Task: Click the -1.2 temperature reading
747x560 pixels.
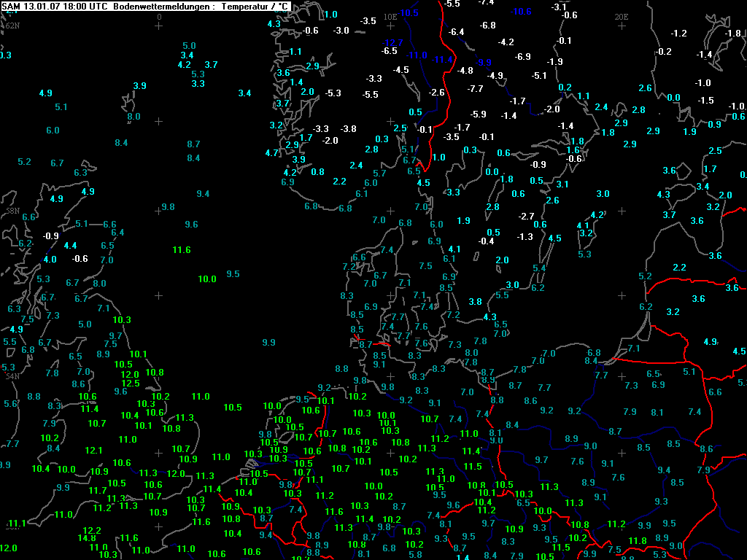Action: coord(679,33)
